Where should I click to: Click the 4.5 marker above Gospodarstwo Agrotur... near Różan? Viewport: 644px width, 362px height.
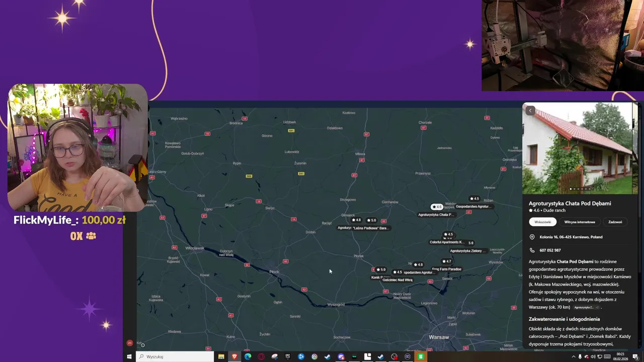click(474, 199)
